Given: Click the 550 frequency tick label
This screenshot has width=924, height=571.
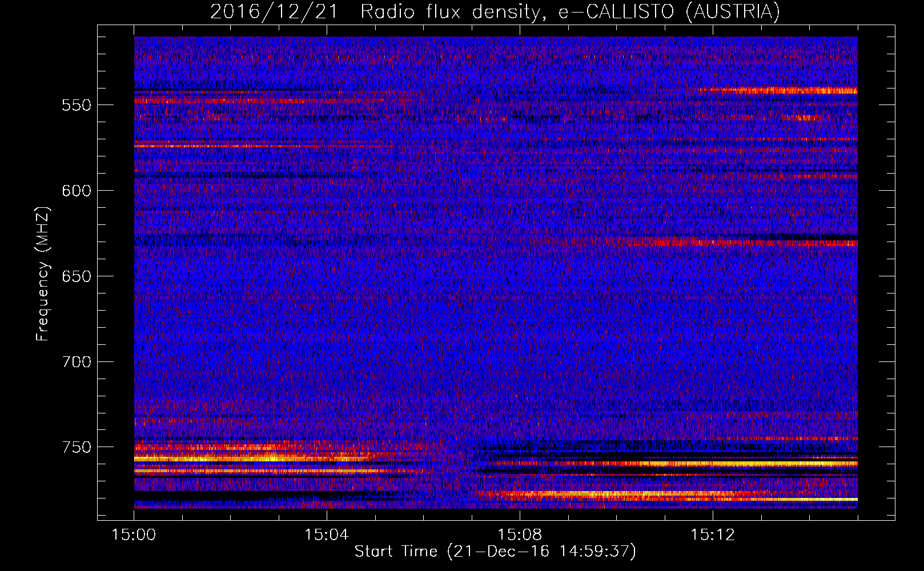Looking at the screenshot, I should (x=77, y=105).
